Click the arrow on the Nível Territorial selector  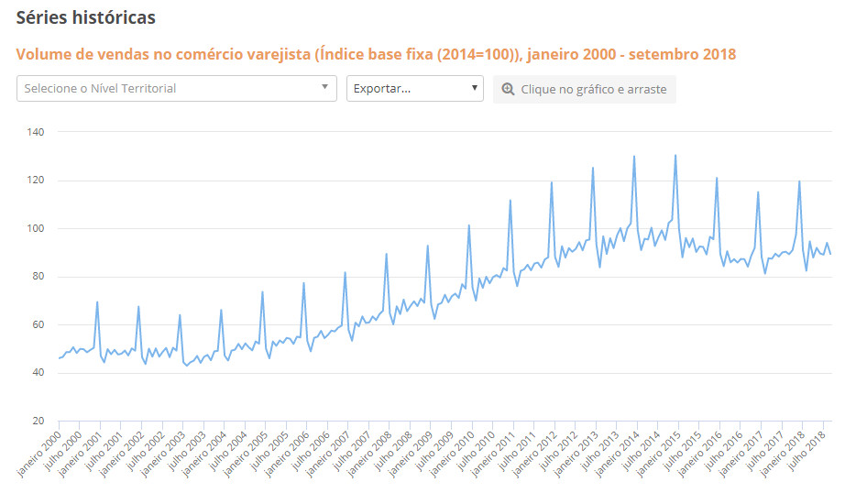324,88
